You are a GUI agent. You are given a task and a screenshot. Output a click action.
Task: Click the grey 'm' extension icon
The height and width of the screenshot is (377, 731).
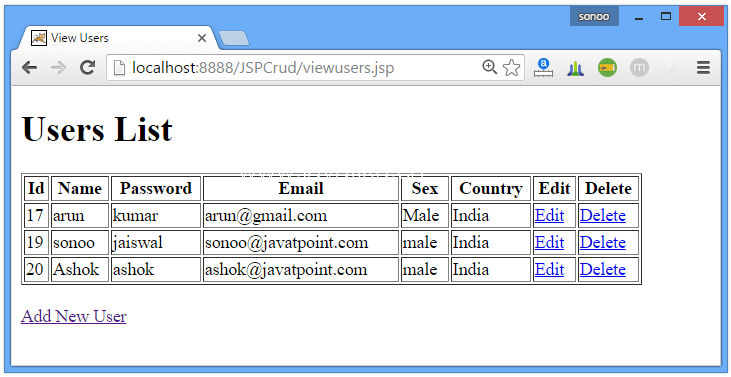(x=639, y=68)
